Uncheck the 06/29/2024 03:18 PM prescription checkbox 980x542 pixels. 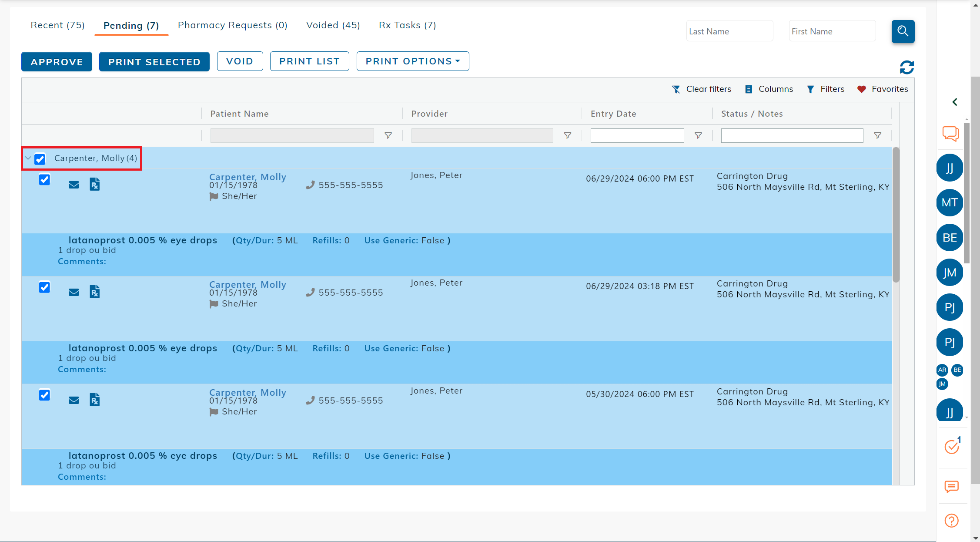click(x=44, y=287)
